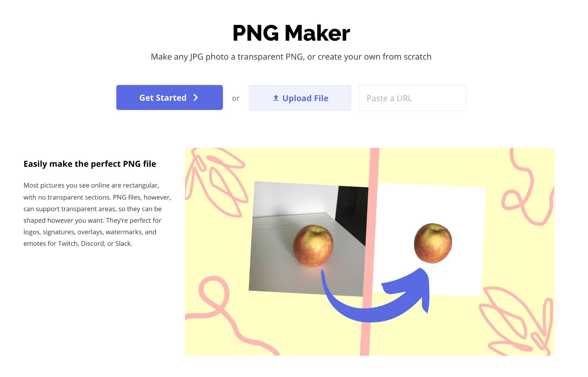Click the pink vertical divider stripe in the illustration

click(x=370, y=251)
